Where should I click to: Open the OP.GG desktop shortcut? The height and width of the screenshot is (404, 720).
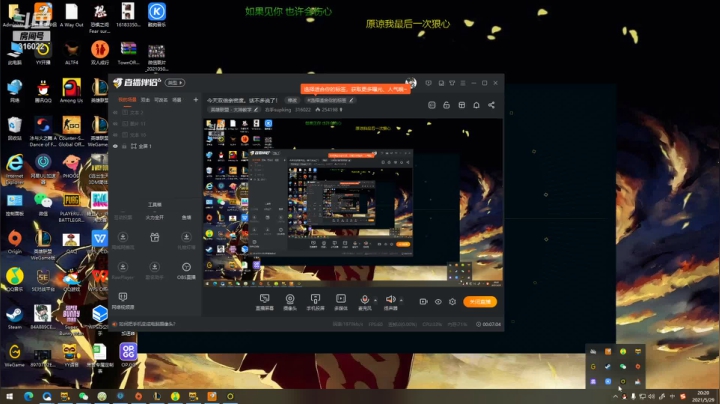pos(128,355)
